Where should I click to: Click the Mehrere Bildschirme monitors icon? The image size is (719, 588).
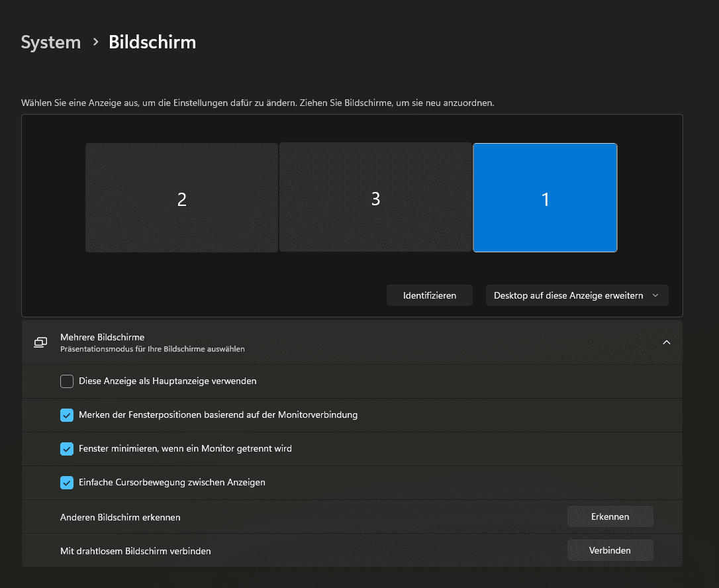41,342
